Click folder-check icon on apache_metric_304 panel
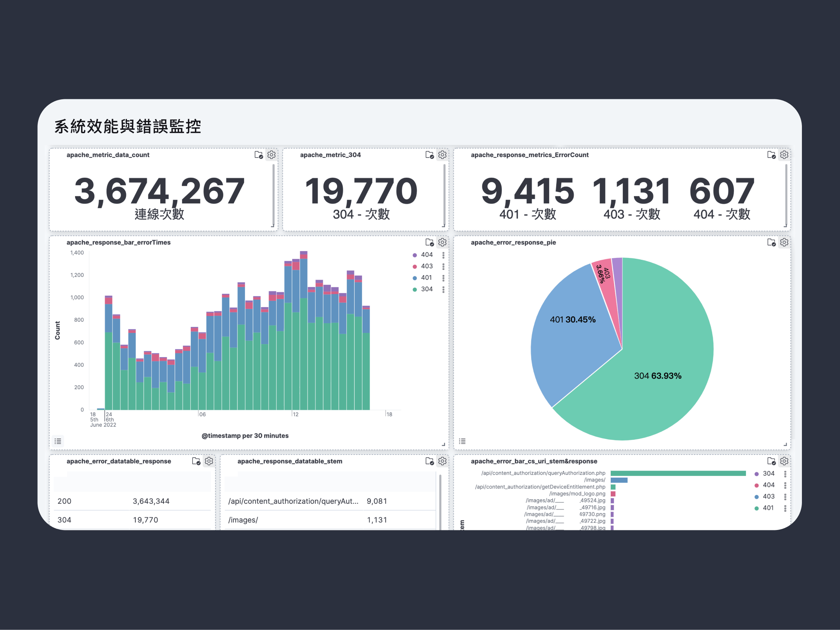Image resolution: width=840 pixels, height=630 pixels. click(429, 155)
